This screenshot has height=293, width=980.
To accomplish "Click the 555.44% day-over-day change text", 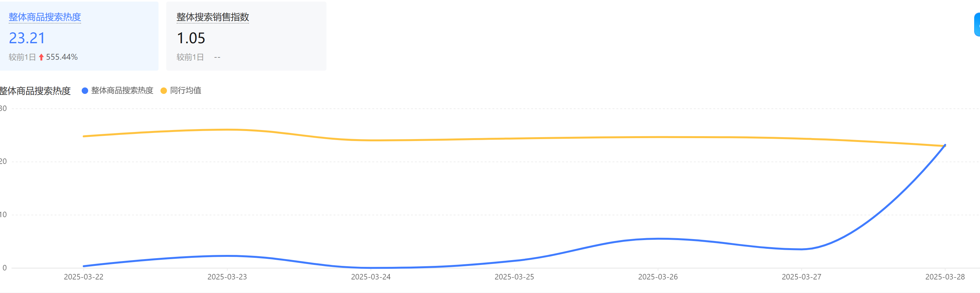I will 62,57.
